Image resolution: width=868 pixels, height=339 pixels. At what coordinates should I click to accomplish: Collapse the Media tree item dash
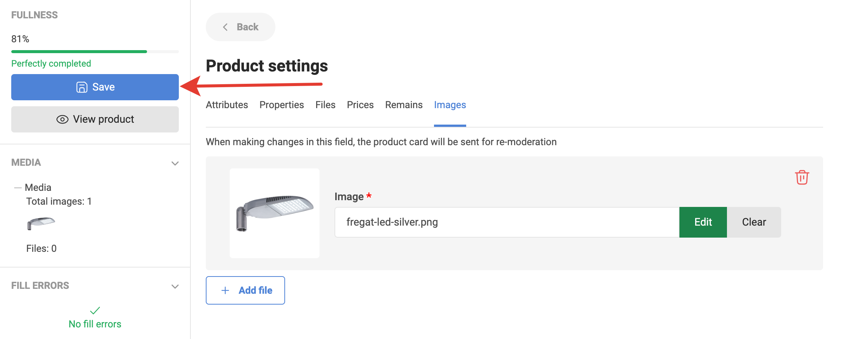[18, 187]
